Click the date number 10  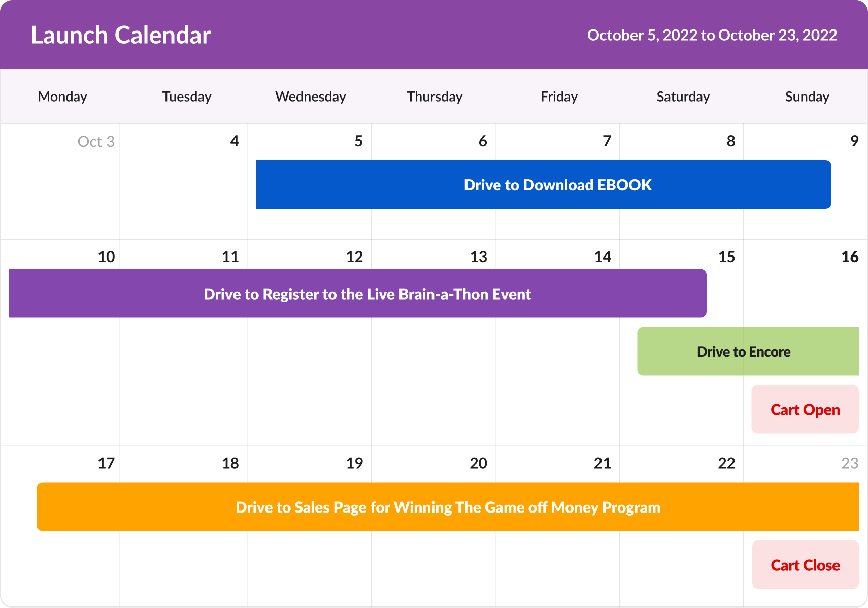point(106,257)
